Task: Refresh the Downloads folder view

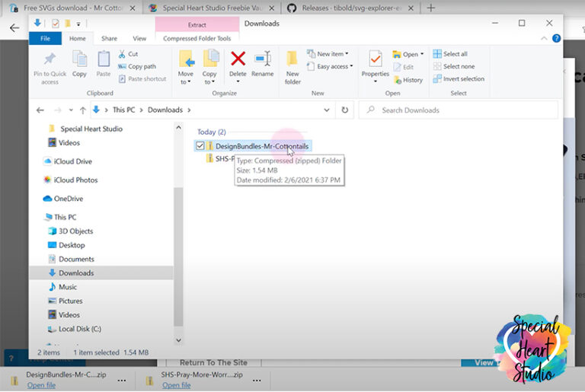Action: (x=345, y=110)
